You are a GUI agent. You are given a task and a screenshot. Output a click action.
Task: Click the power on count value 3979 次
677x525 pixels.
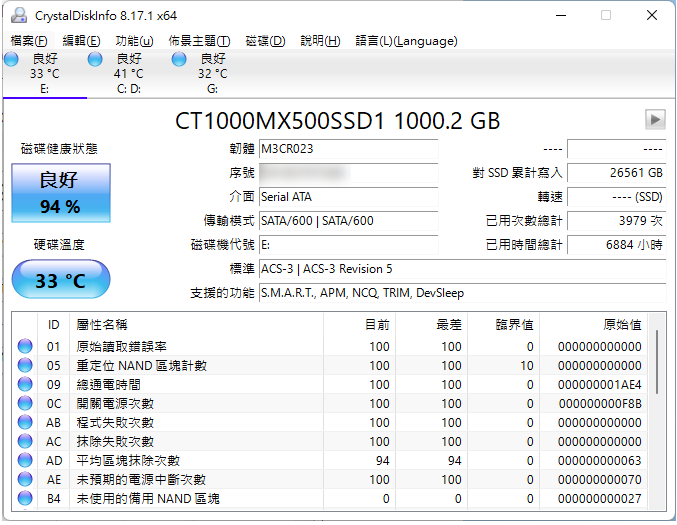coord(617,221)
